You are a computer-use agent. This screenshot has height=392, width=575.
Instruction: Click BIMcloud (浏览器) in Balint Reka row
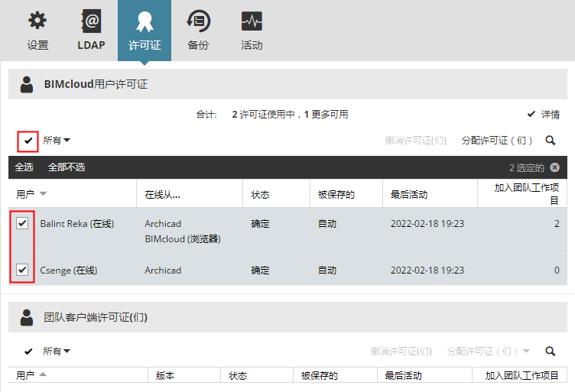click(183, 239)
